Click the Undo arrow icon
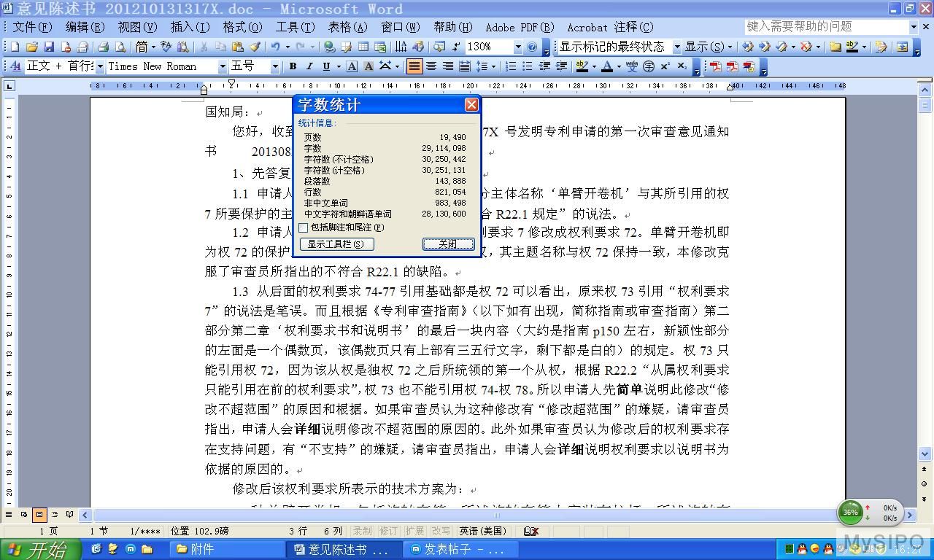934x560 pixels. pyautogui.click(x=275, y=47)
